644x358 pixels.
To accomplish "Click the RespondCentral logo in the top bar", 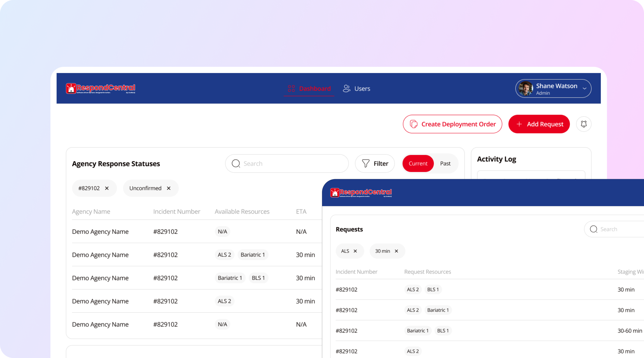I will coord(101,89).
